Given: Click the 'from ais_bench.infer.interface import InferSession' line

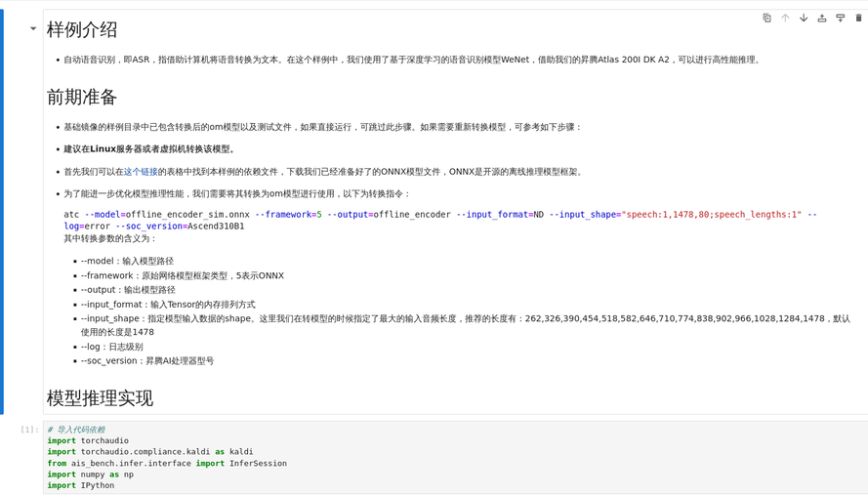Looking at the screenshot, I should tap(167, 464).
